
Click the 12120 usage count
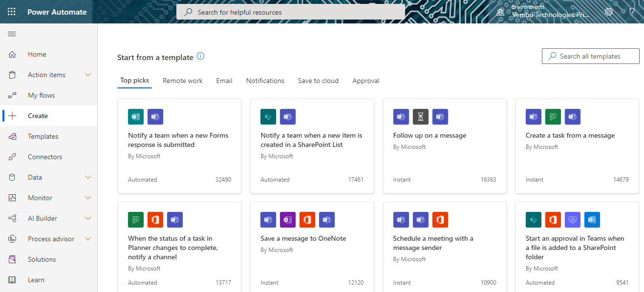pyautogui.click(x=356, y=283)
